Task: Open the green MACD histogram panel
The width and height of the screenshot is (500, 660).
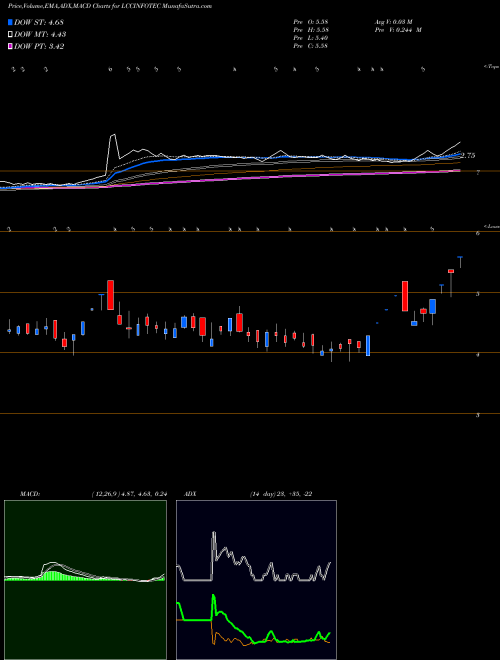Action: point(85,580)
